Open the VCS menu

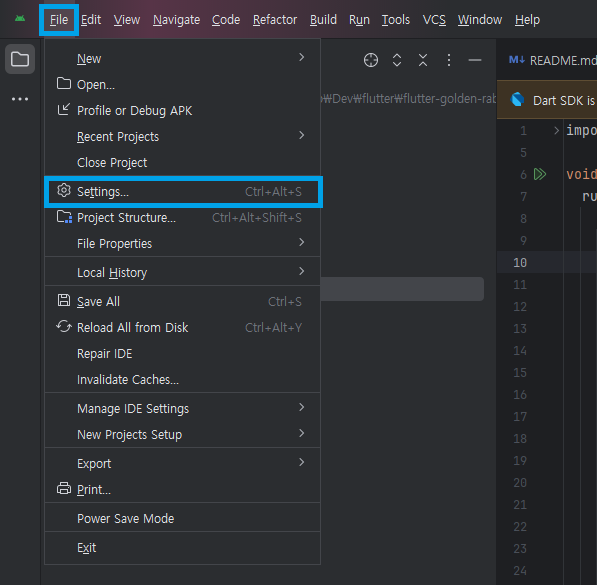tap(434, 20)
